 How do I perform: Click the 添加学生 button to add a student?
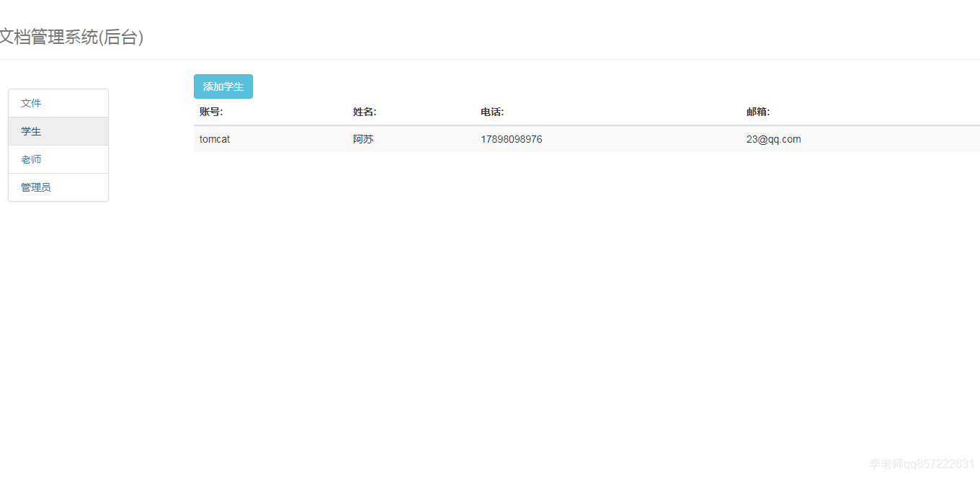[x=223, y=86]
